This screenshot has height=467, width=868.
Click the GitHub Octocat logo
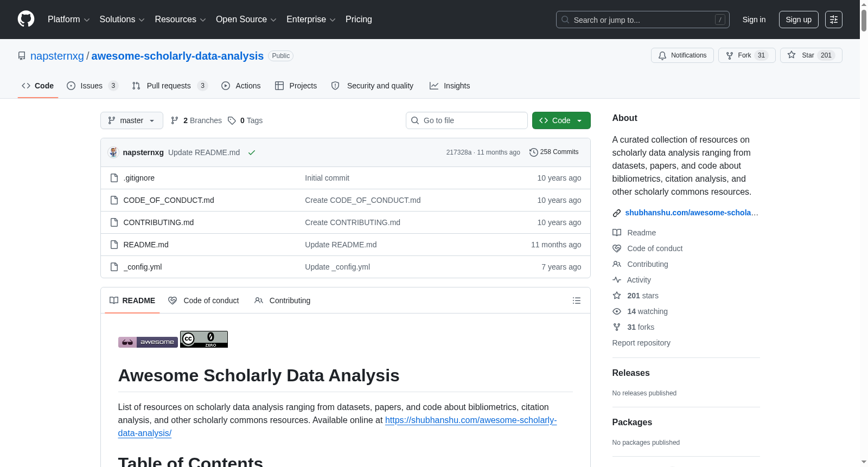pyautogui.click(x=26, y=19)
